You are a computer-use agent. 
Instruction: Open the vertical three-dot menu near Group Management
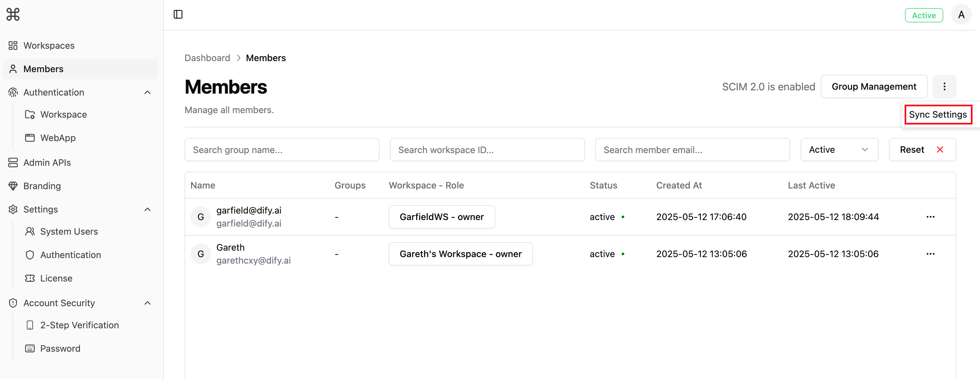pyautogui.click(x=944, y=86)
